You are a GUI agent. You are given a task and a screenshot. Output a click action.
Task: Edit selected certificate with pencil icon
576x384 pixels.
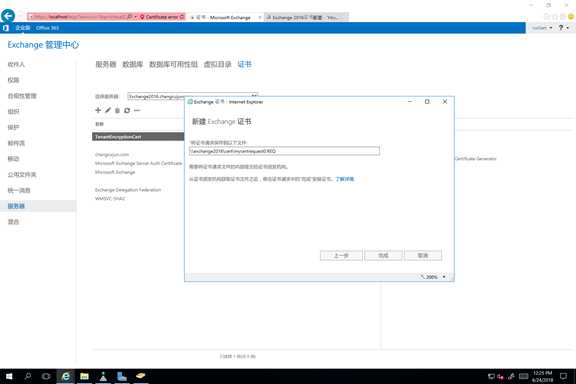(x=108, y=110)
